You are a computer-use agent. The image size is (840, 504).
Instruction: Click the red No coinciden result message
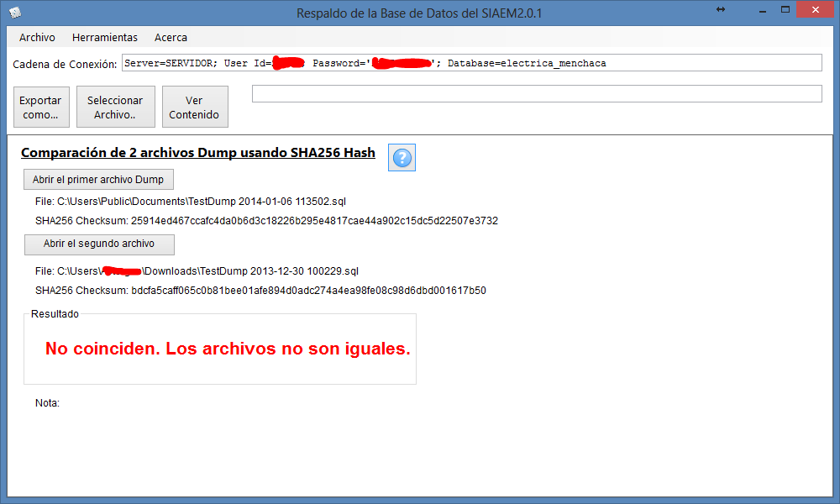click(228, 349)
